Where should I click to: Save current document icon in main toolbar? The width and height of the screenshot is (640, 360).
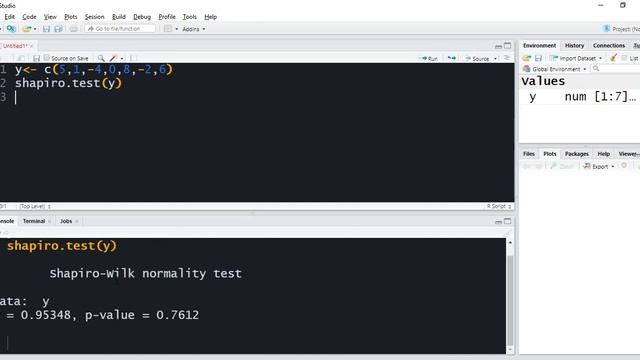(46, 29)
